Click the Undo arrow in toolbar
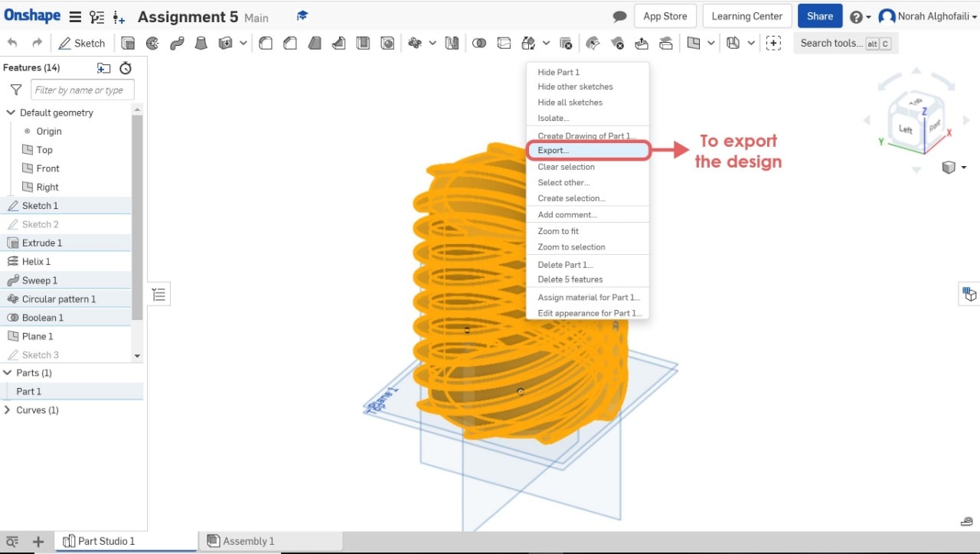 12,44
